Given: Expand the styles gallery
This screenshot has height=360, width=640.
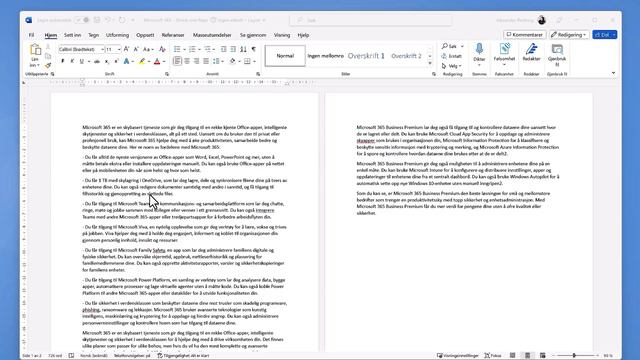Looking at the screenshot, I should pos(430,63).
